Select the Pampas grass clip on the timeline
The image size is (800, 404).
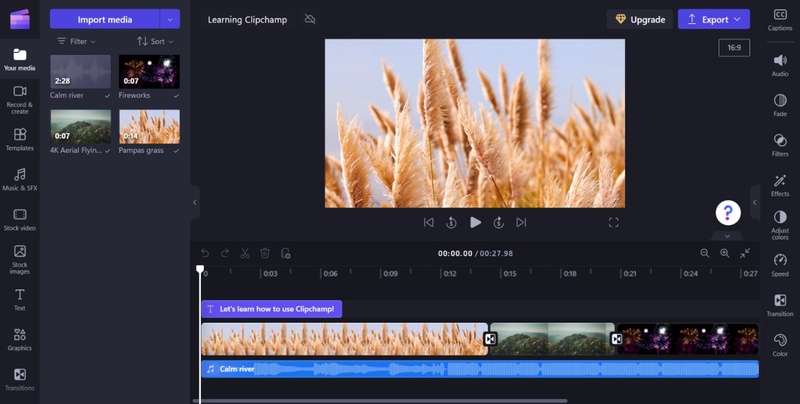[344, 339]
